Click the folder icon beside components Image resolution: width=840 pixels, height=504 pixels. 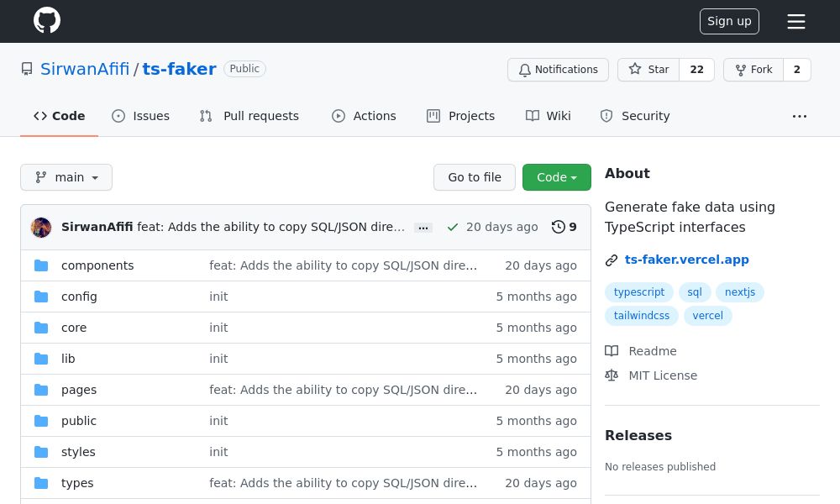41,265
